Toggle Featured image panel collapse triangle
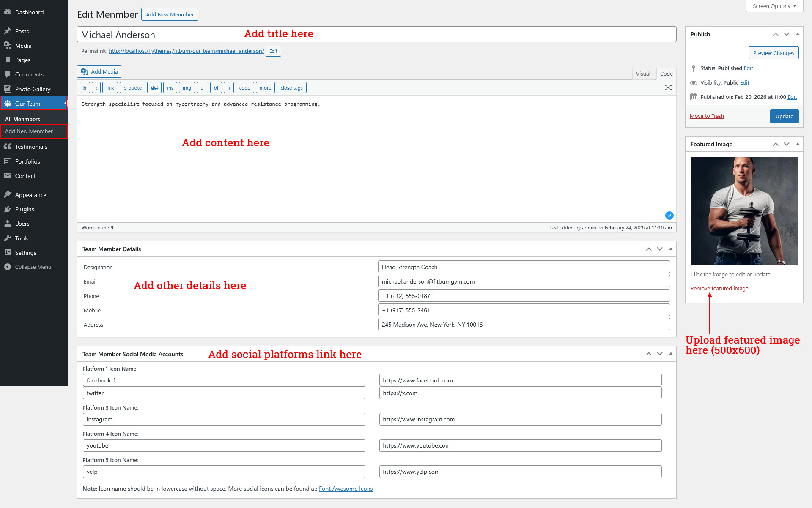This screenshot has width=812, height=508. [798, 144]
